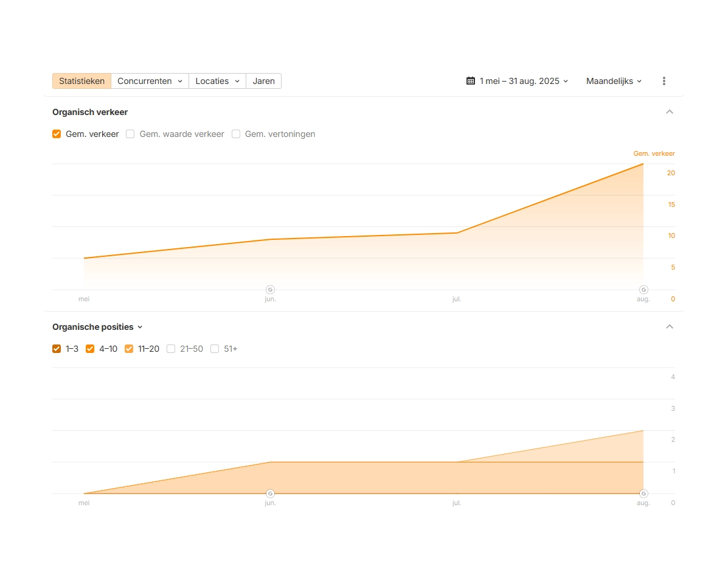Click Google update marker at jun. on traffic chart
The height and width of the screenshot is (580, 728).
(270, 290)
